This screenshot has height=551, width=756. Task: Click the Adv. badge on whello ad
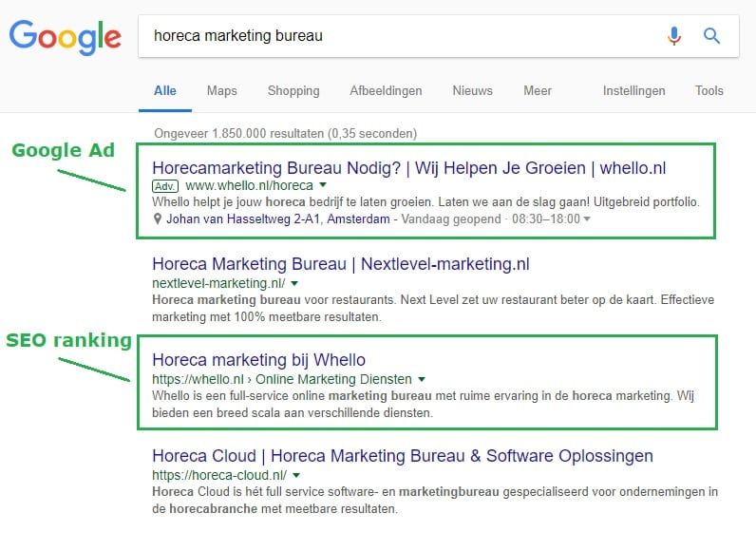(165, 186)
